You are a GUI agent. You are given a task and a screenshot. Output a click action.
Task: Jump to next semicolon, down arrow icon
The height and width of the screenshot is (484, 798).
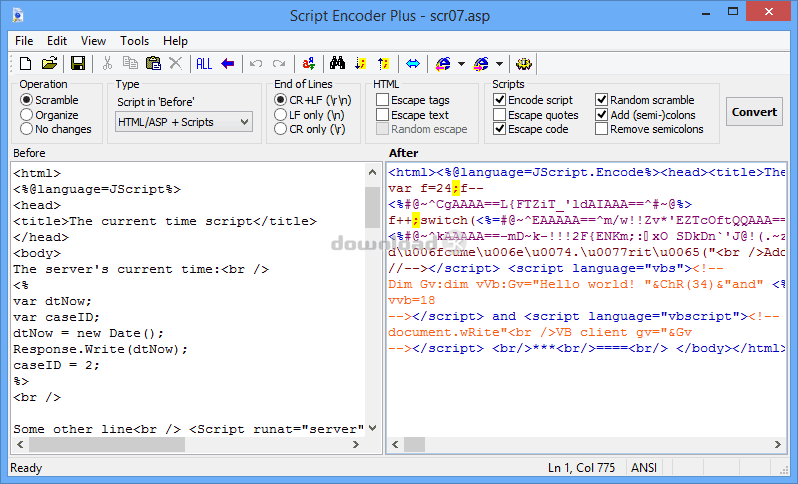pyautogui.click(x=360, y=64)
